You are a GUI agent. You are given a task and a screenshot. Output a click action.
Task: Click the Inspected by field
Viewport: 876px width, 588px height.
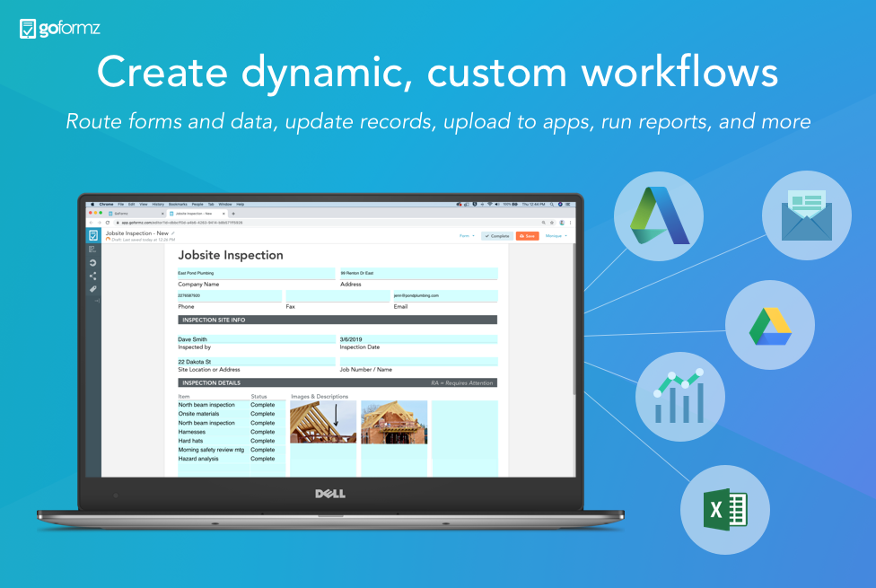[x=256, y=339]
